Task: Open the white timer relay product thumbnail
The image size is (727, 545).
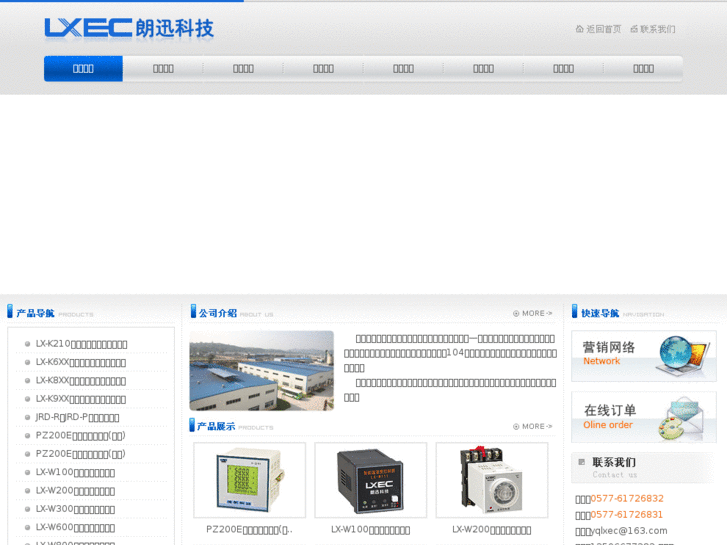Action: pos(492,480)
